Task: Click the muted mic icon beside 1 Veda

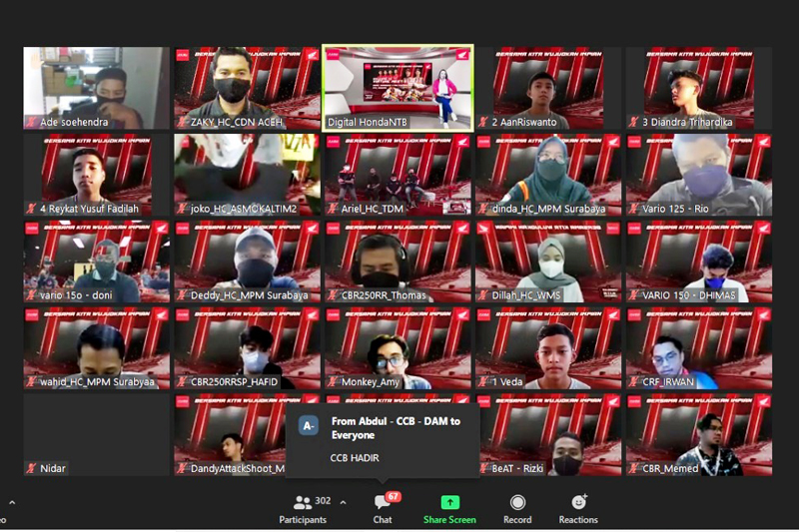Action: pyautogui.click(x=483, y=381)
